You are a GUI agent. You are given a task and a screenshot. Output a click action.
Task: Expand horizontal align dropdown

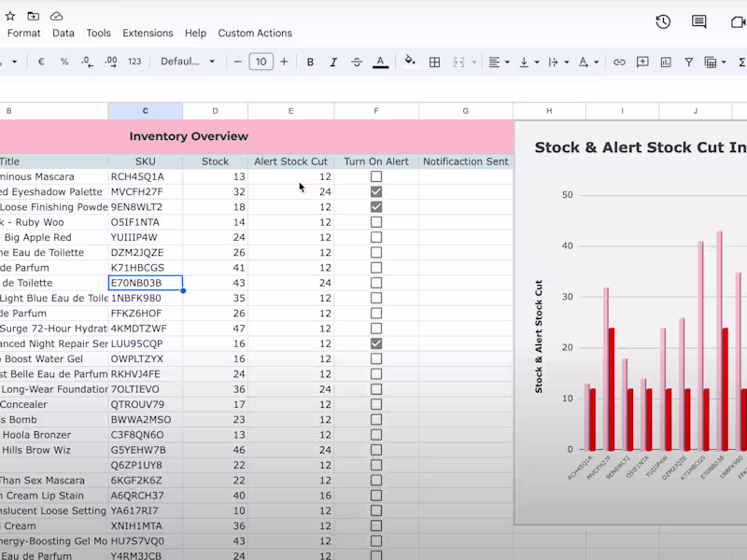click(499, 62)
